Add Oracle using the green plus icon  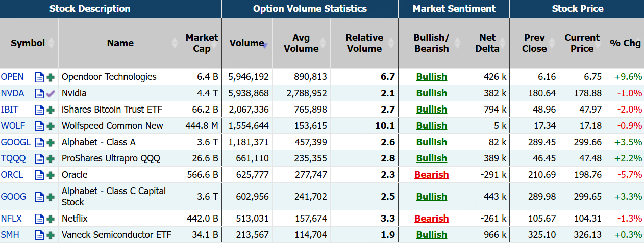tap(51, 175)
